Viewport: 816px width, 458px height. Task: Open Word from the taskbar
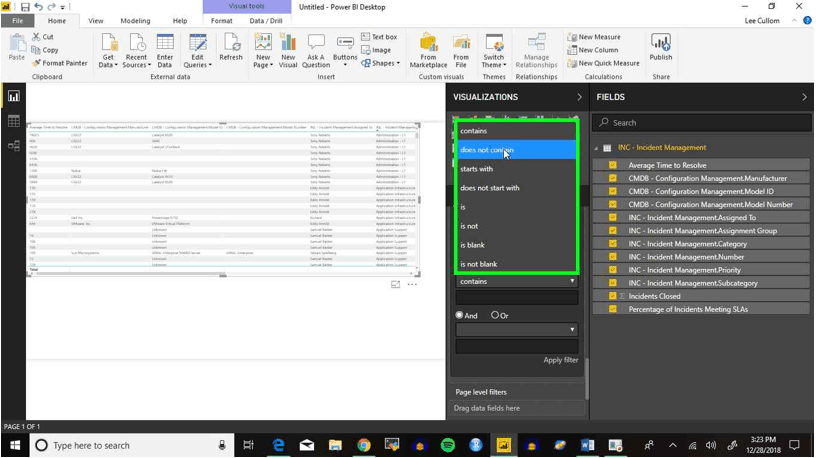coord(588,445)
